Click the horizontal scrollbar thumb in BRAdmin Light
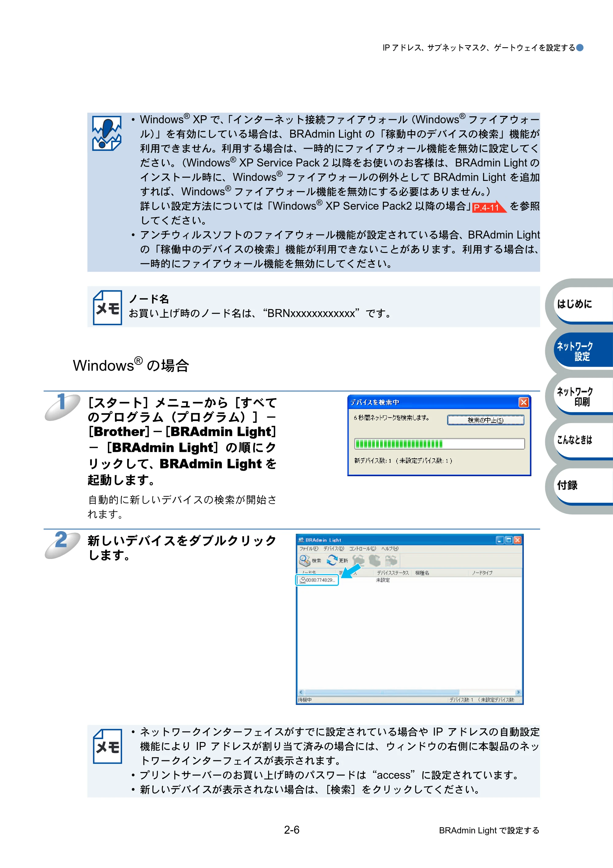The height and width of the screenshot is (868, 613). coord(382,692)
